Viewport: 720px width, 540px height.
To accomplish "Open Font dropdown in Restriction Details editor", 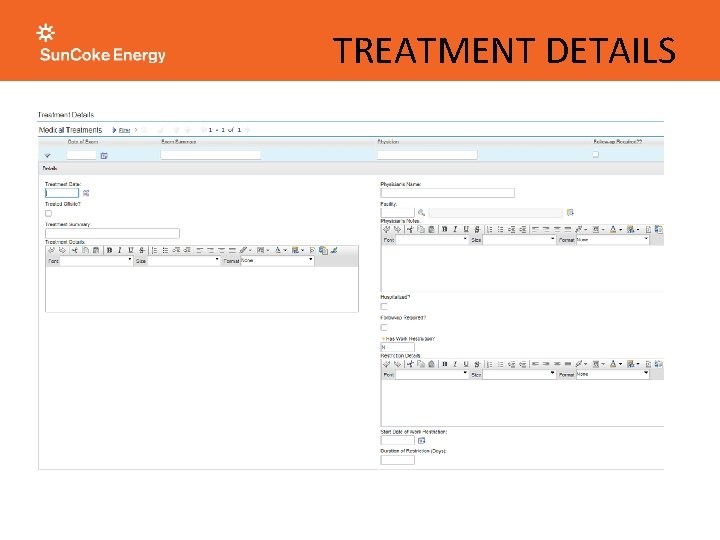I will (432, 375).
